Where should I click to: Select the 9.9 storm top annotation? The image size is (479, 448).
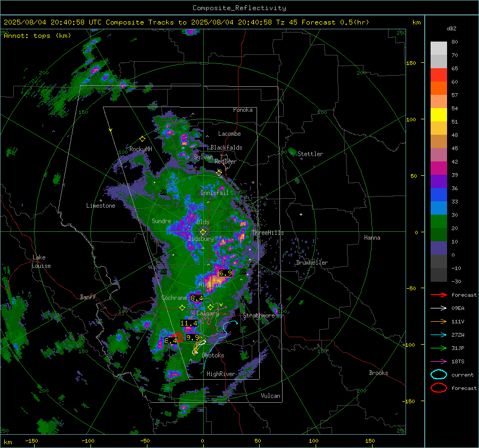pos(193,338)
